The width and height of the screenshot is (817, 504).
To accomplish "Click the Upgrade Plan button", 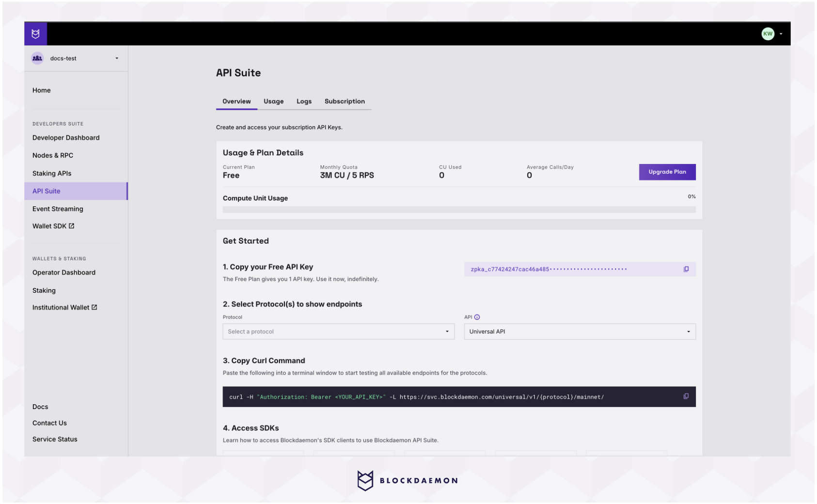I will point(667,172).
